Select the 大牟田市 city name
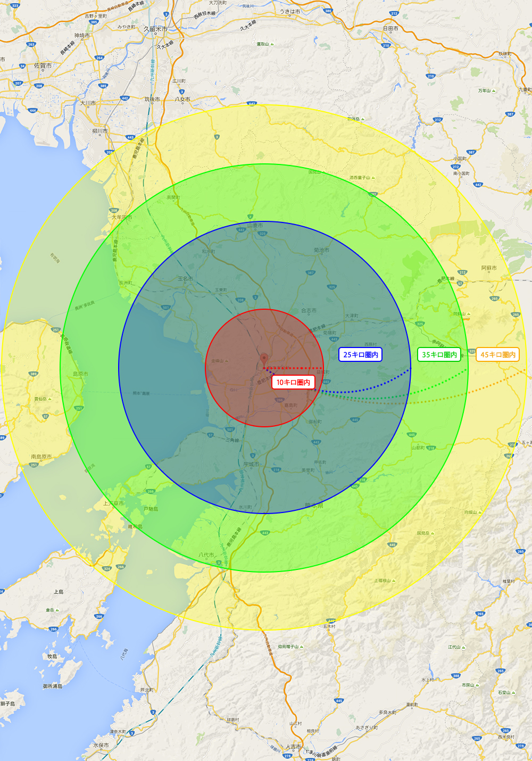The height and width of the screenshot is (761, 532). click(x=122, y=217)
